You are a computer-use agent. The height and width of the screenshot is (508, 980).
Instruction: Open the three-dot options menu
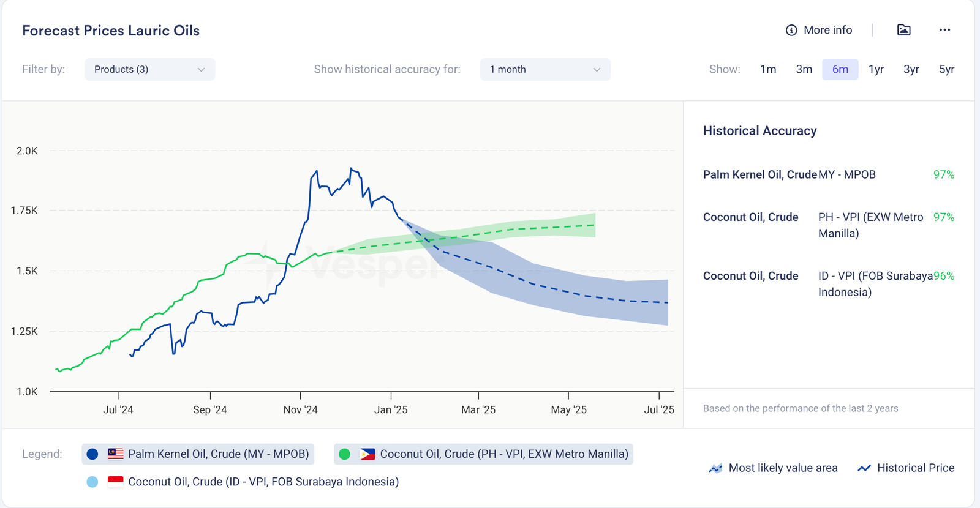point(944,30)
